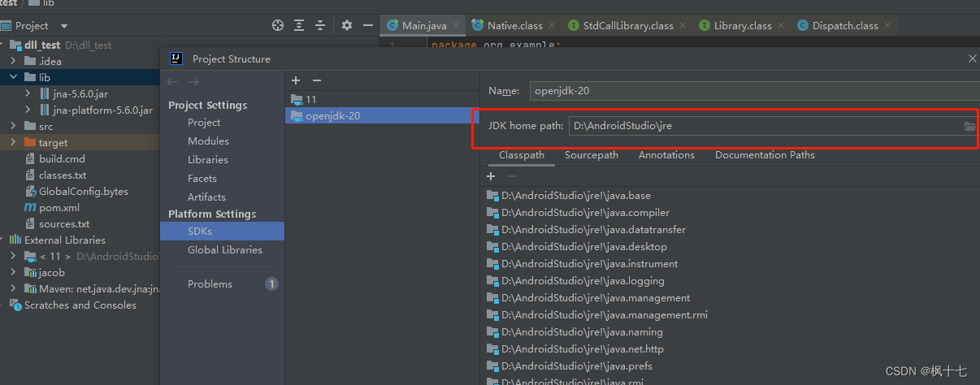Switch to the Main.java editor tab

pyautogui.click(x=423, y=25)
